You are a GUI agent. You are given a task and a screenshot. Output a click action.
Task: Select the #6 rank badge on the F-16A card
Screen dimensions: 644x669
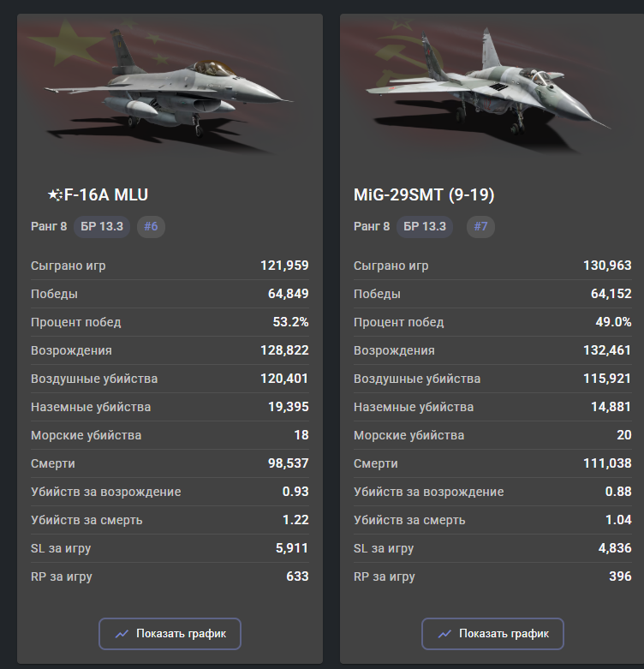point(151,226)
